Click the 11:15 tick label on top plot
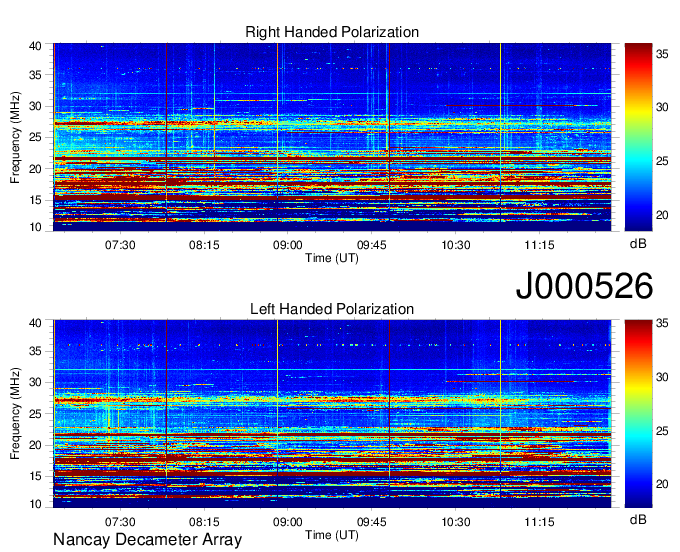This screenshot has width=680, height=552. (x=539, y=245)
